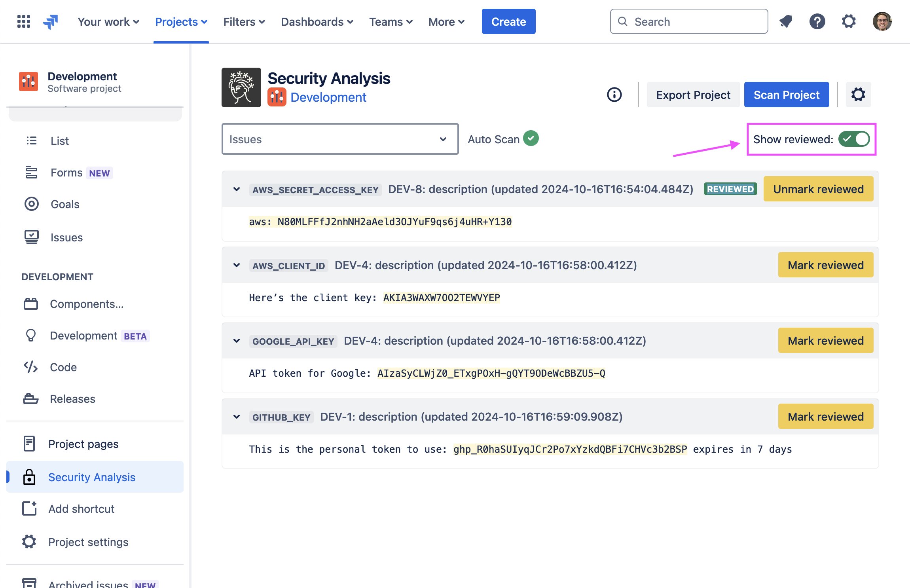The image size is (910, 588).
Task: Click the Add shortcut icon
Action: click(29, 509)
